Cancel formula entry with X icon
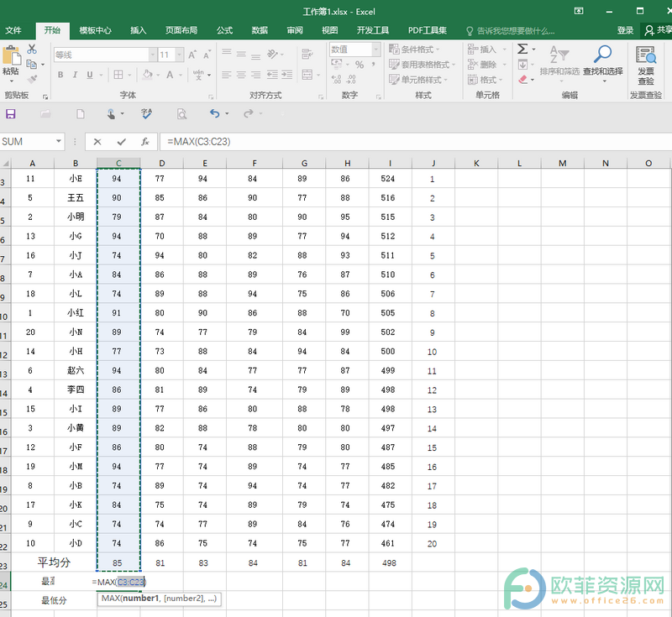The image size is (672, 617). point(97,142)
